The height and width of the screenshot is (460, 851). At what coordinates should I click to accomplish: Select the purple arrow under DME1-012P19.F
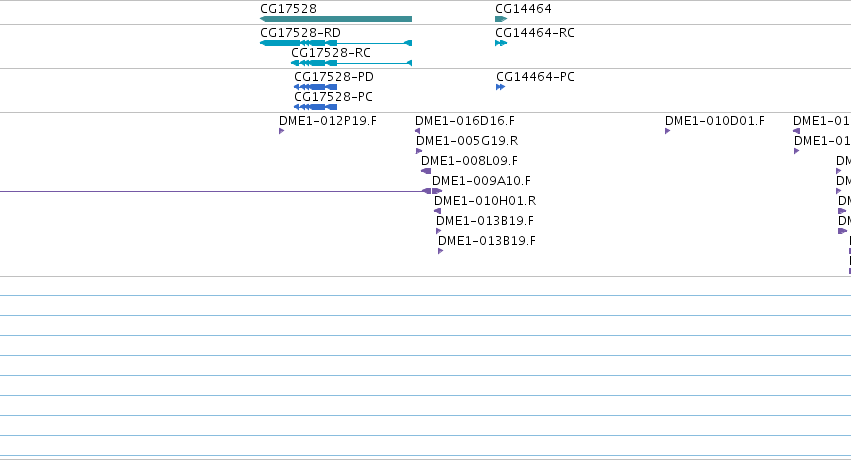[x=281, y=131]
